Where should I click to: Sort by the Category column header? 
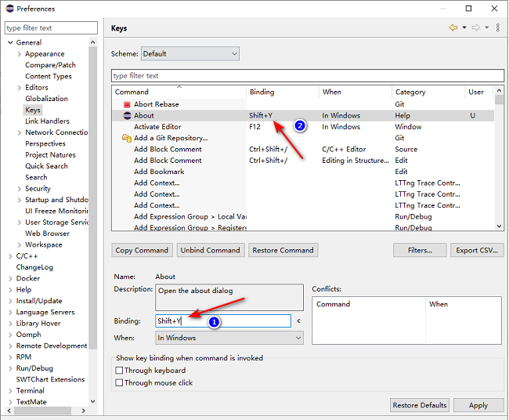click(x=427, y=92)
